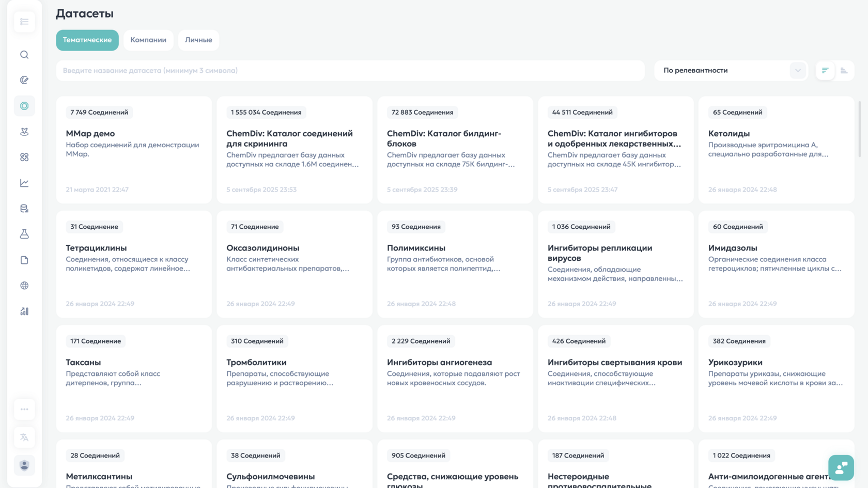868x488 pixels.
Task: Open the support chat widget icon
Action: click(841, 467)
